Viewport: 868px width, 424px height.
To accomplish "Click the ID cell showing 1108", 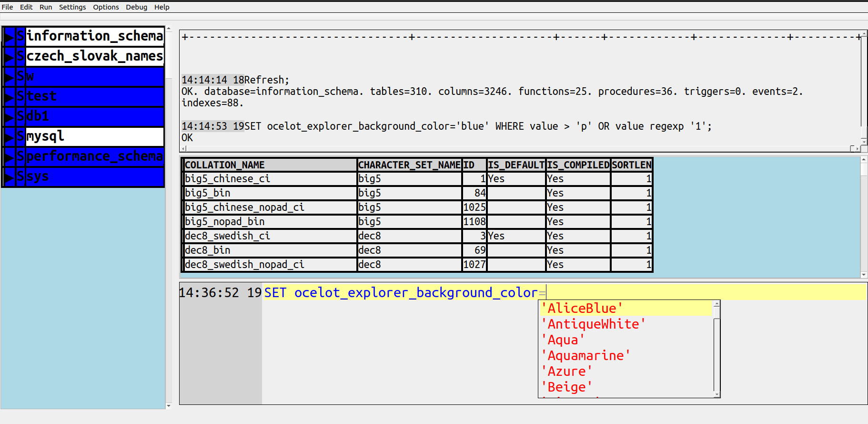I will click(x=474, y=222).
